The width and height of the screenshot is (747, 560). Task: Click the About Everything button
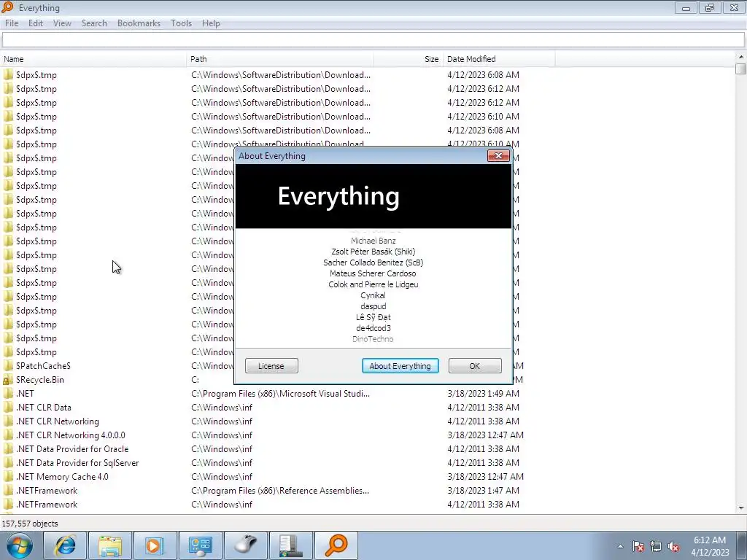[x=400, y=366]
